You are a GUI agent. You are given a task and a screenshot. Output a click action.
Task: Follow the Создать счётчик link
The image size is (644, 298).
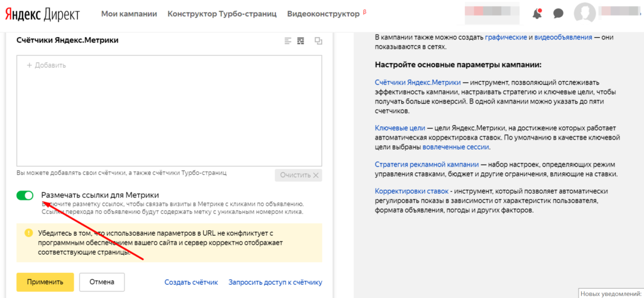[x=191, y=282]
